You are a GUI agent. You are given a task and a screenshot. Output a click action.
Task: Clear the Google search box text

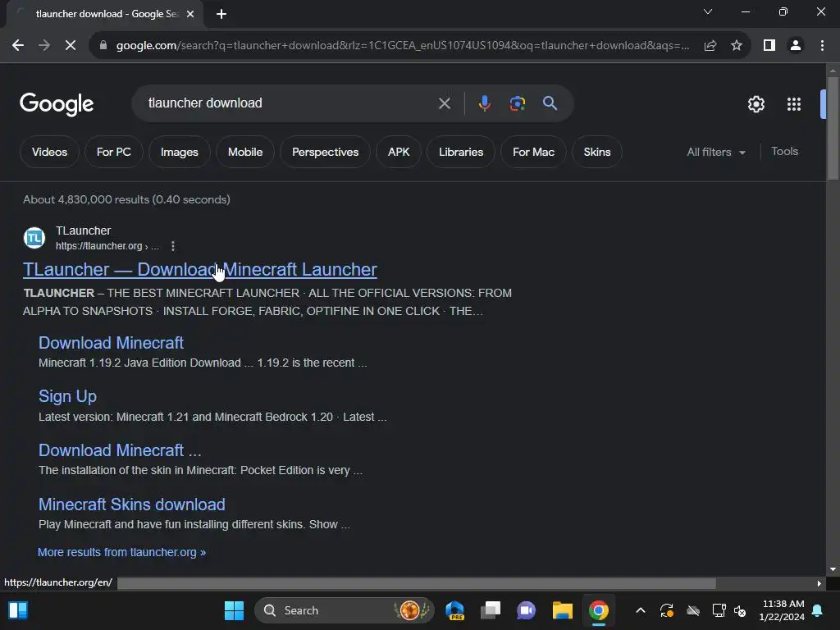point(445,103)
